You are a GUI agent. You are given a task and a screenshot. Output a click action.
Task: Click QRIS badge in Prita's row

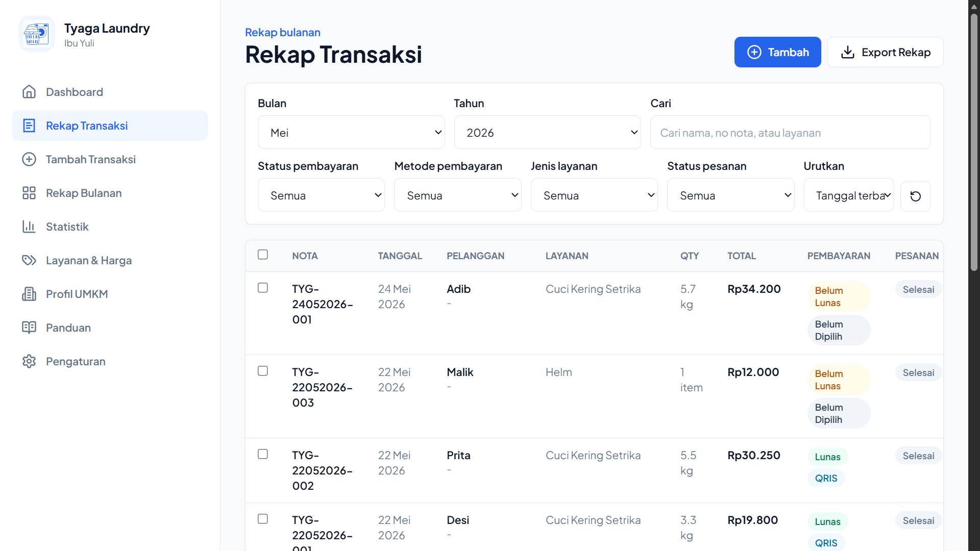826,478
